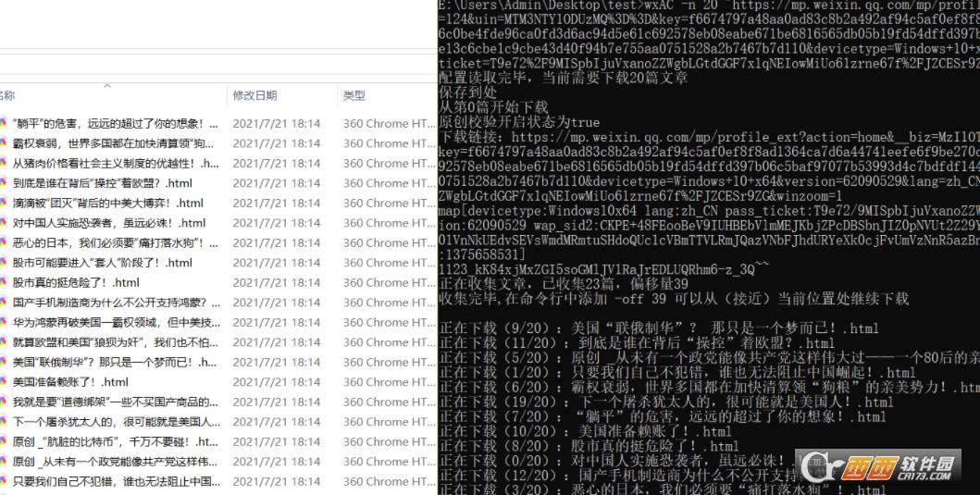Image resolution: width=980 pixels, height=495 pixels.
Task: Click the modified date of 美国准备赖账了！.html row
Action: [277, 382]
